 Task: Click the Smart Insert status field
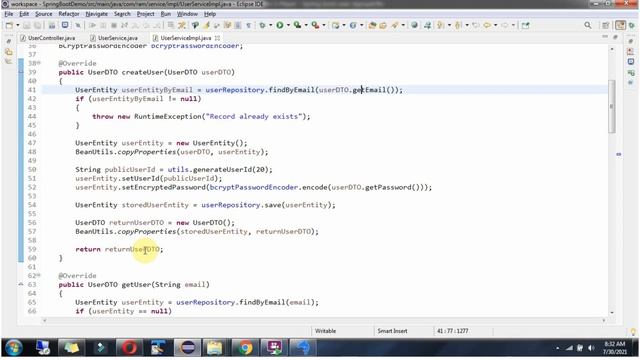coord(392,331)
